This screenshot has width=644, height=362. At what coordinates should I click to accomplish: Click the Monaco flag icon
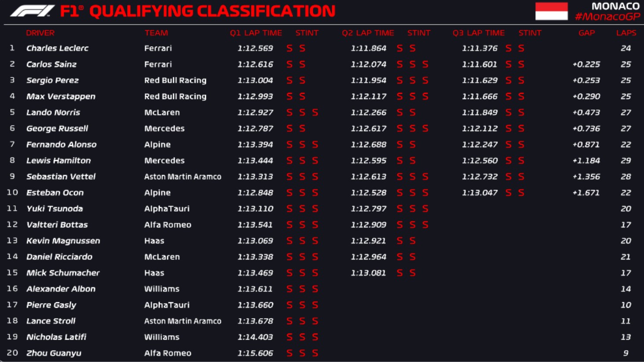click(x=551, y=11)
